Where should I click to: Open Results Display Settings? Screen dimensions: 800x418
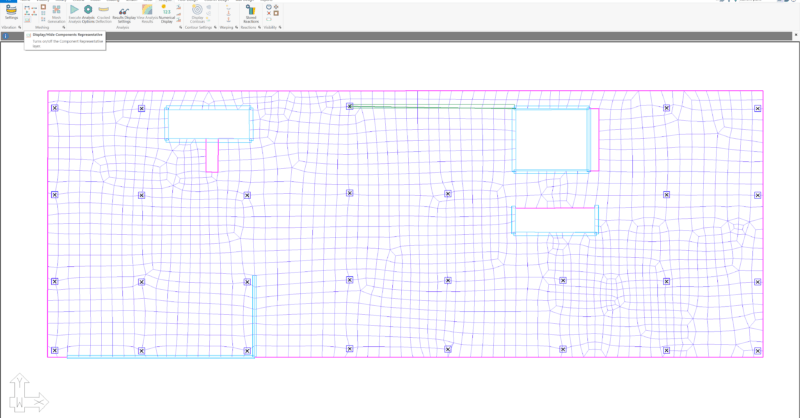click(x=124, y=13)
